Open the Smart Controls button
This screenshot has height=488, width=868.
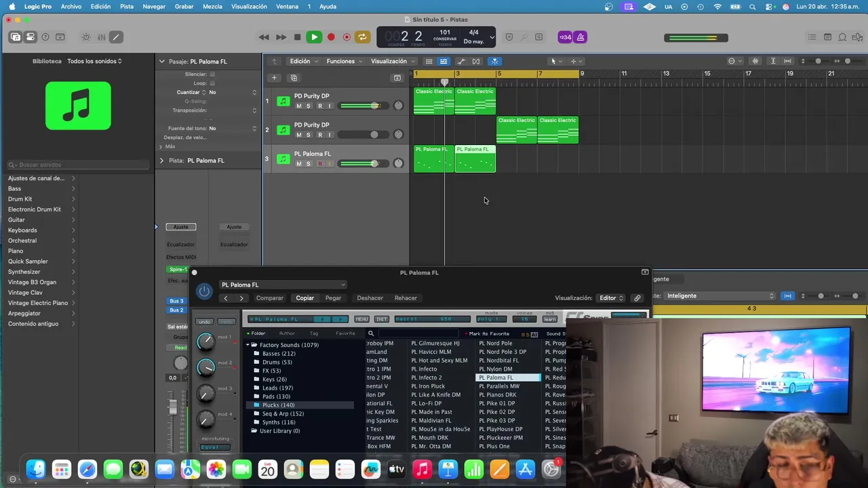click(x=86, y=37)
